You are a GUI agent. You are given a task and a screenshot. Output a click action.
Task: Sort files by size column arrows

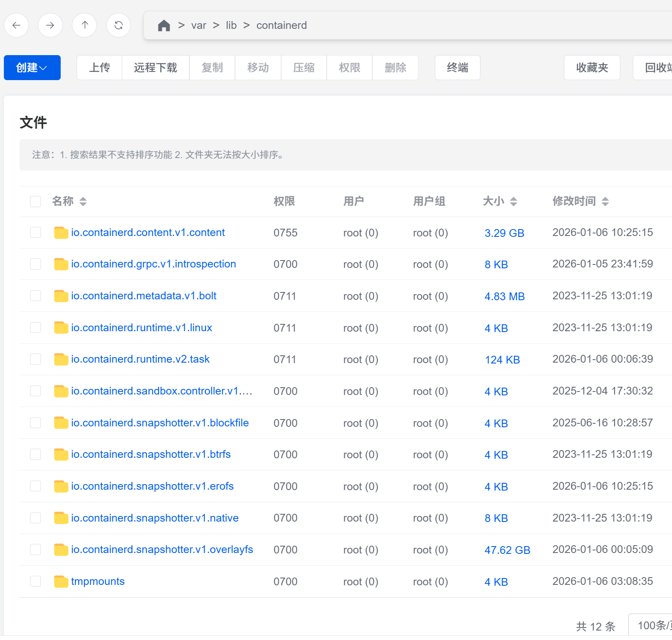pos(513,202)
